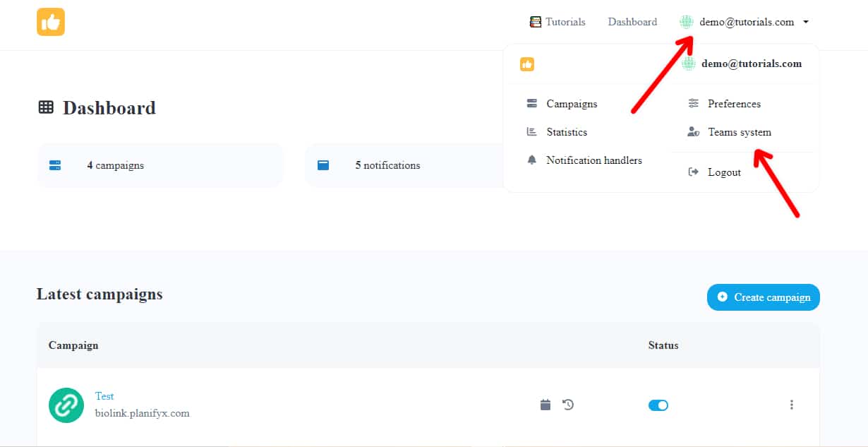Open Tutorials from the top navigation
Viewport: 868px width, 447px height.
[557, 22]
